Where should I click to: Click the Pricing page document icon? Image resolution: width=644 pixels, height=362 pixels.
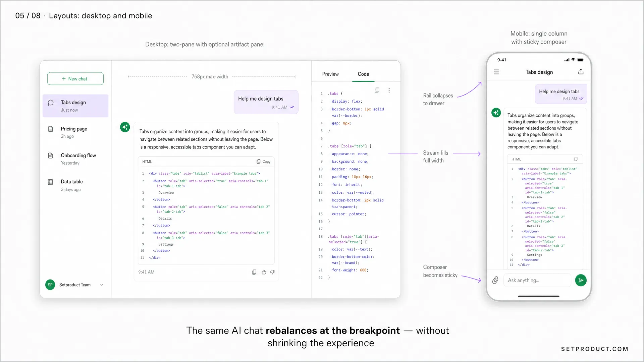pos(51,129)
